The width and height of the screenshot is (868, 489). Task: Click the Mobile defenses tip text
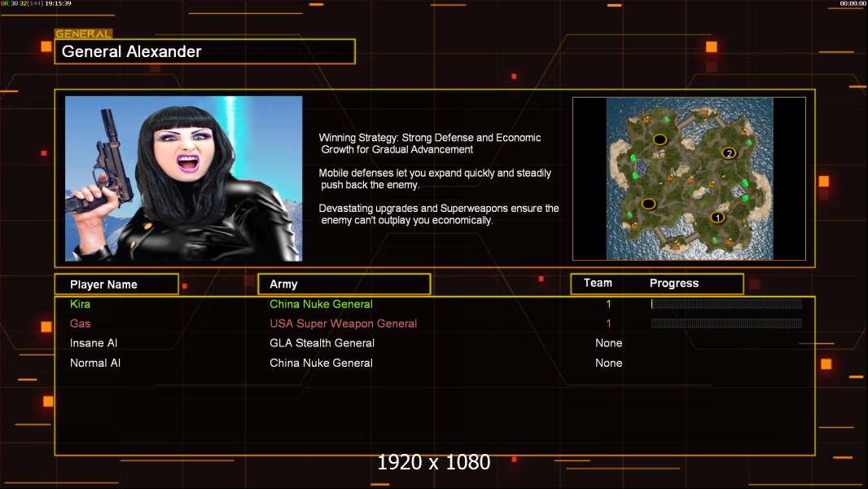[435, 178]
